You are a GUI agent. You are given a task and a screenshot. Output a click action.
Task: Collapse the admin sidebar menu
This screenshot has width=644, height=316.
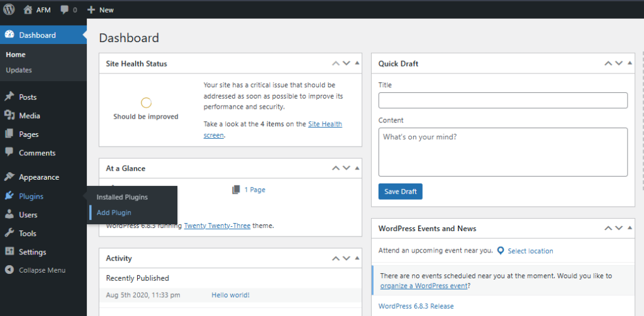click(35, 270)
